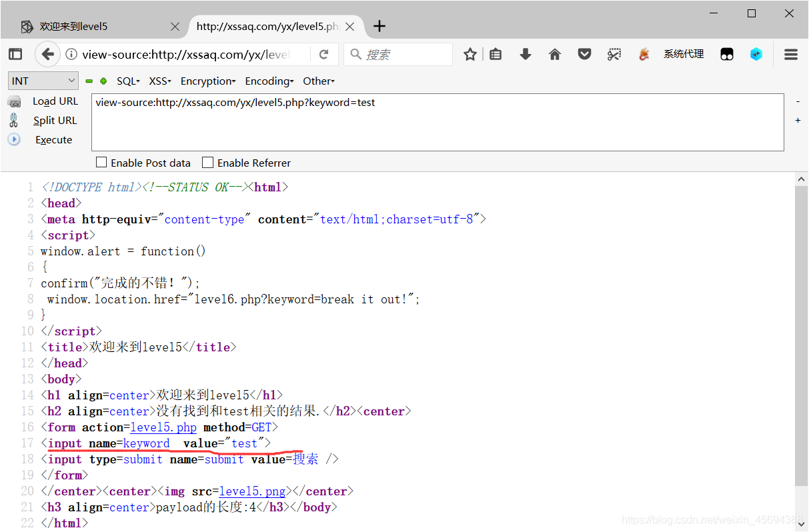Click the HackBar minus on right edge

798,101
